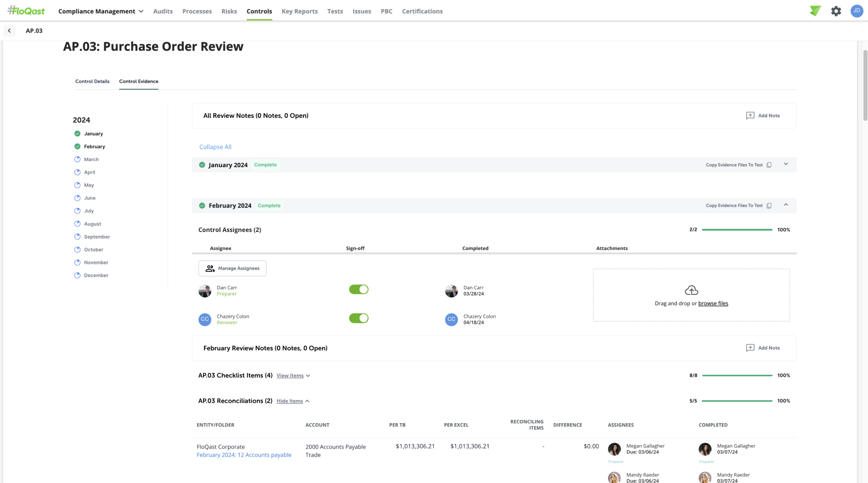The width and height of the screenshot is (868, 483).
Task: Toggle Chazery Colon sign-off switch
Action: (x=359, y=318)
